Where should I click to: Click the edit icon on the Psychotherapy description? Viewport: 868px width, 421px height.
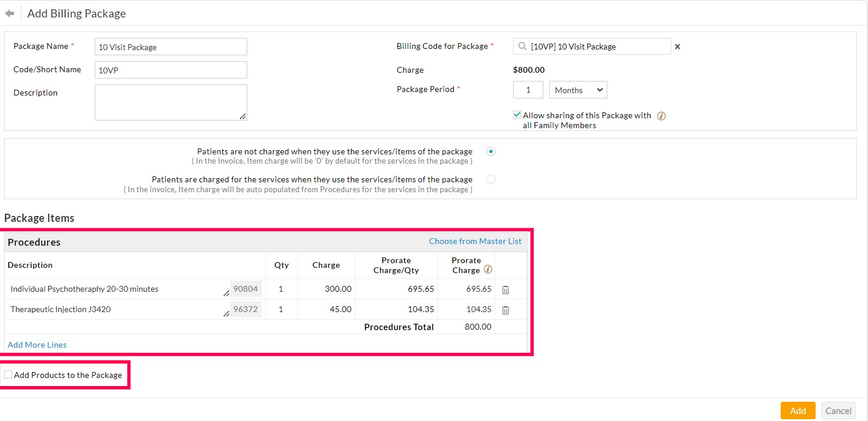tap(227, 293)
